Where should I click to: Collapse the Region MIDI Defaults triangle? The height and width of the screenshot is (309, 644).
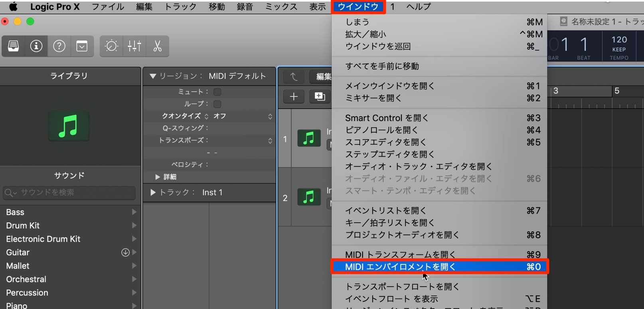click(152, 76)
